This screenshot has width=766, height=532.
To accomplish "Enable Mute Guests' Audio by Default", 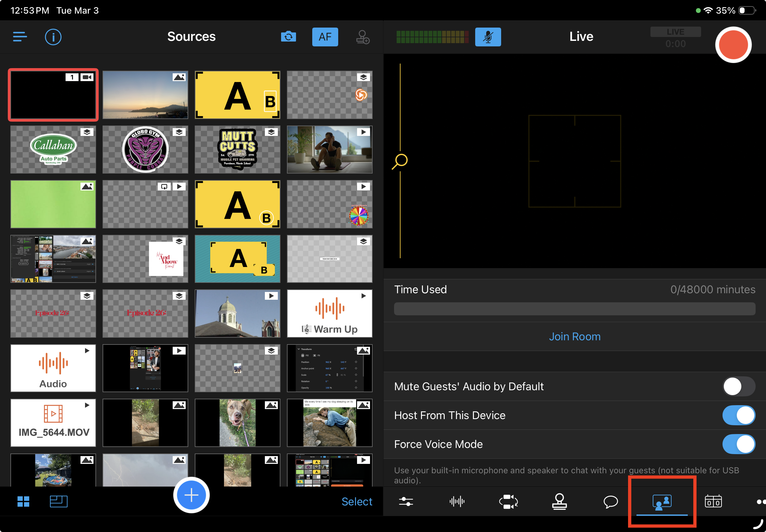I will (738, 386).
